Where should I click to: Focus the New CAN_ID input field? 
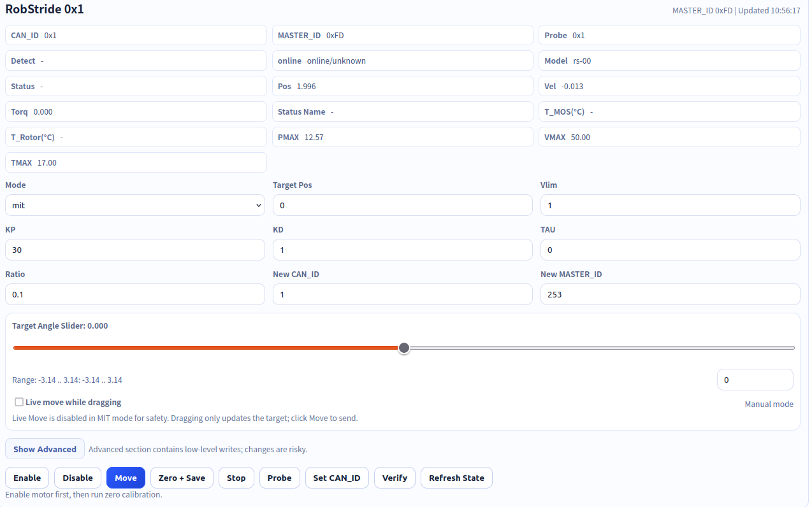click(403, 294)
